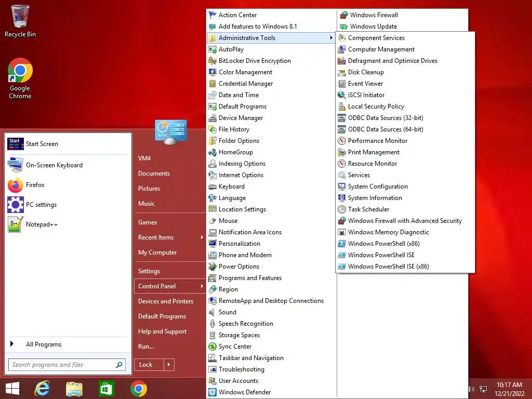Expand All Programs triangle arrow
Viewport: 532px width, 399px height.
click(12, 344)
